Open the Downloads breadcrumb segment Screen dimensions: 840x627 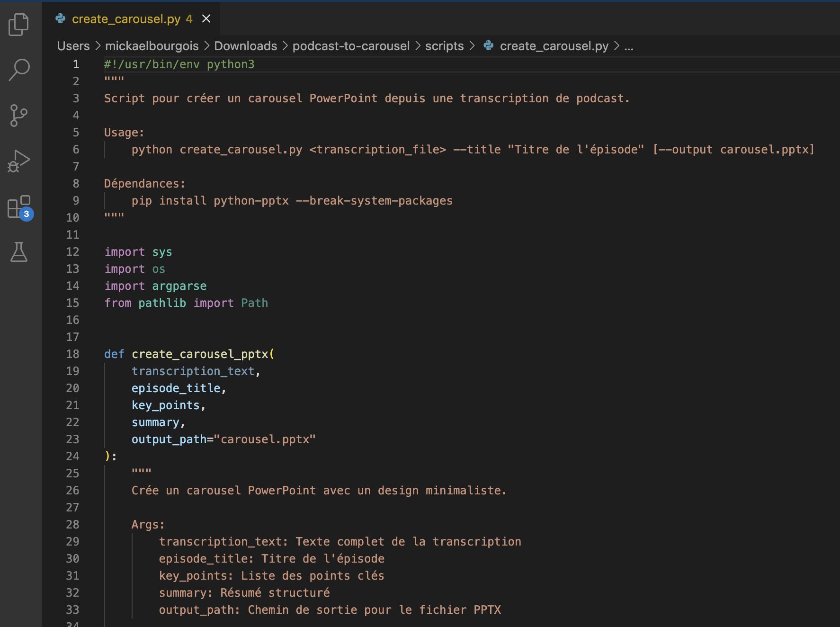245,46
